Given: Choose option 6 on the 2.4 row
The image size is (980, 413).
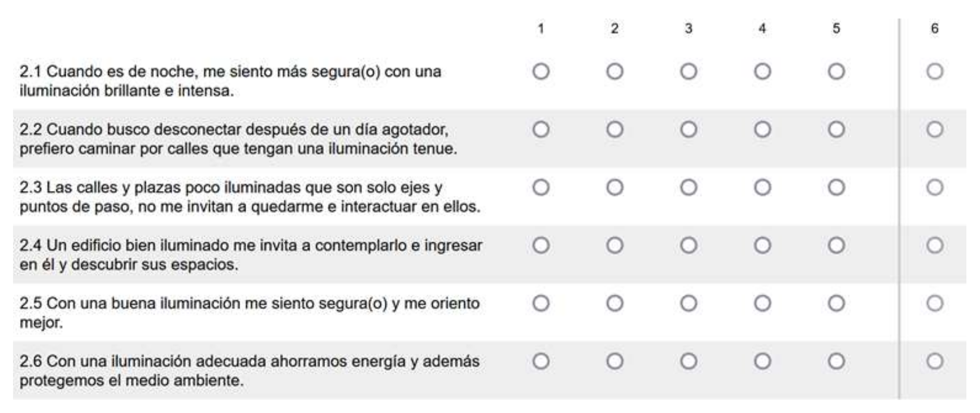Looking at the screenshot, I should 934,245.
